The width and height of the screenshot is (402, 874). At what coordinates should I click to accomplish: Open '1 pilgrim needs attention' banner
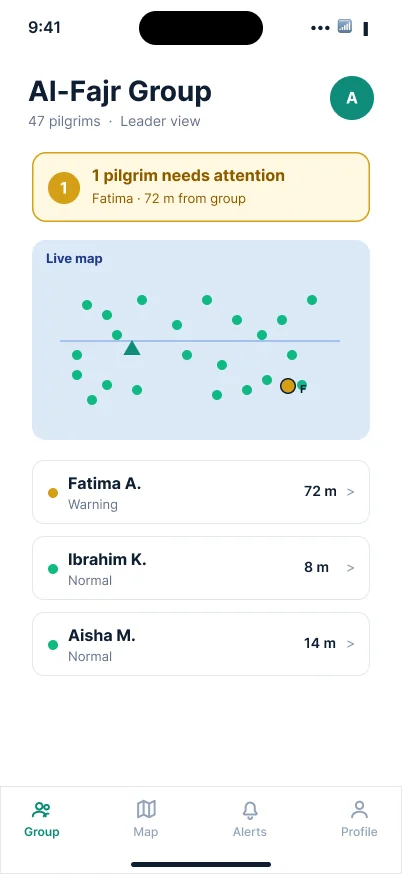201,187
